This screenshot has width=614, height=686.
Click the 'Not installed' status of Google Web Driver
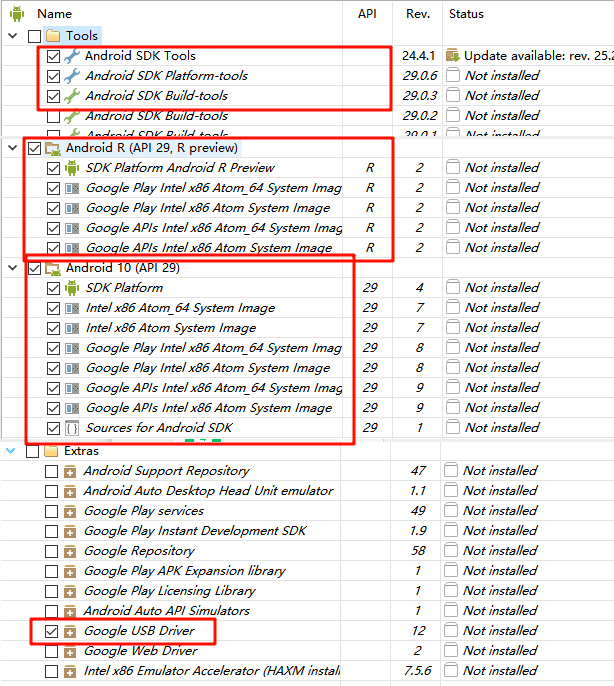[x=500, y=651]
